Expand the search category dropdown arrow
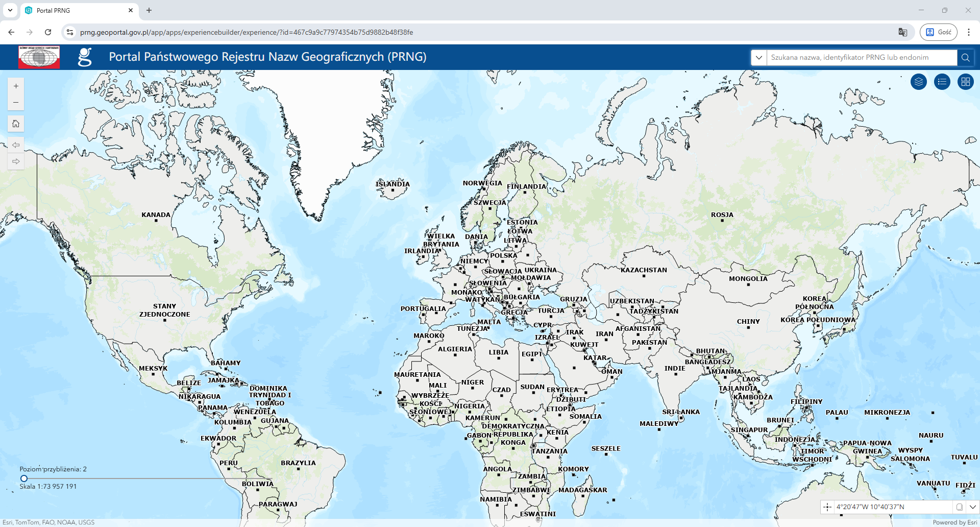 759,57
